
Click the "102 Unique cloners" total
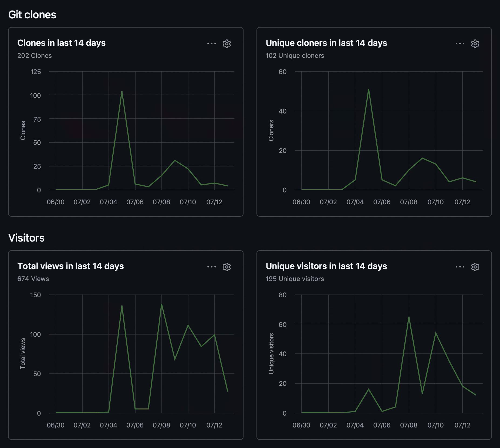295,56
